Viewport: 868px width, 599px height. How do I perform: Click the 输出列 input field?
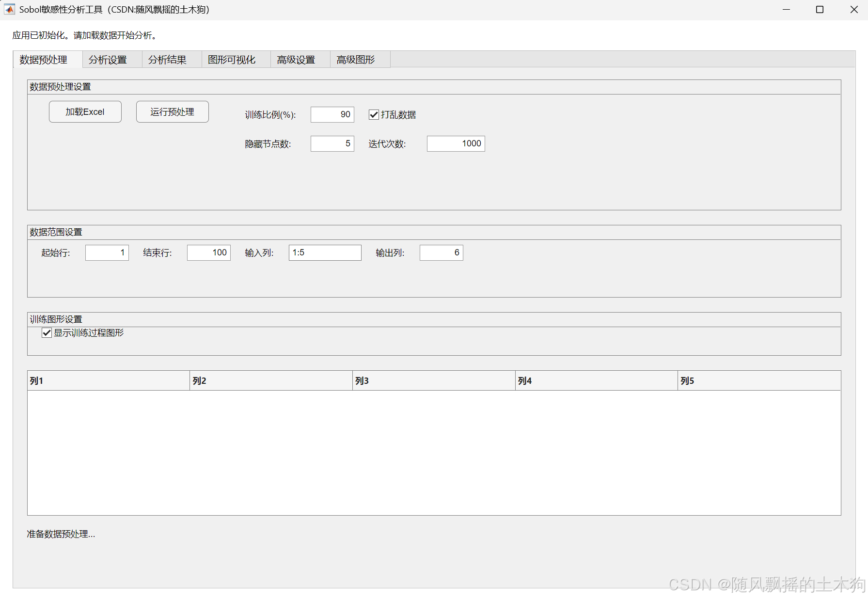[442, 252]
